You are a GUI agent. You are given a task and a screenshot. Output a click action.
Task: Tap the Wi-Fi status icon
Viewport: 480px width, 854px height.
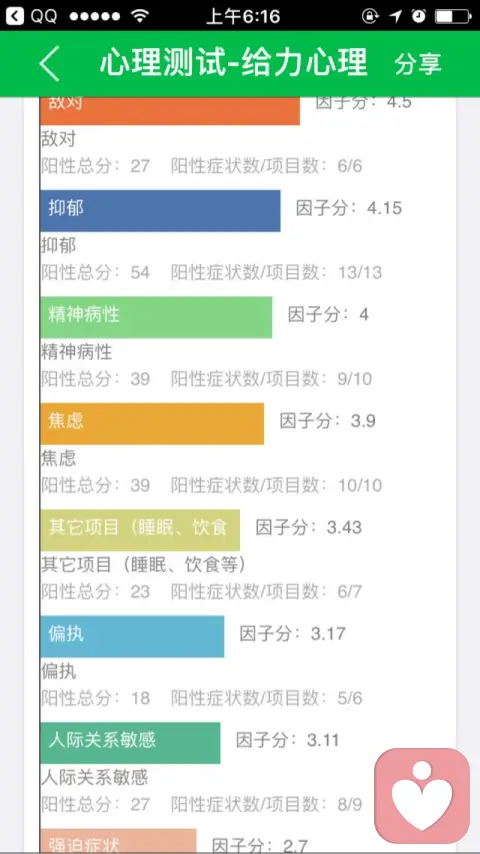(x=141, y=16)
